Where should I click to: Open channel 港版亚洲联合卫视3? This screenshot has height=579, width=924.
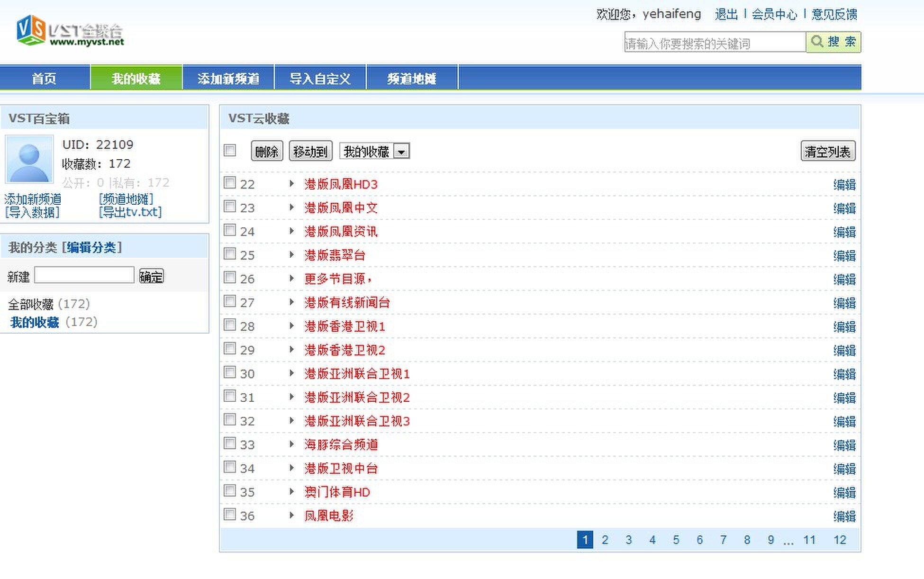coord(357,421)
